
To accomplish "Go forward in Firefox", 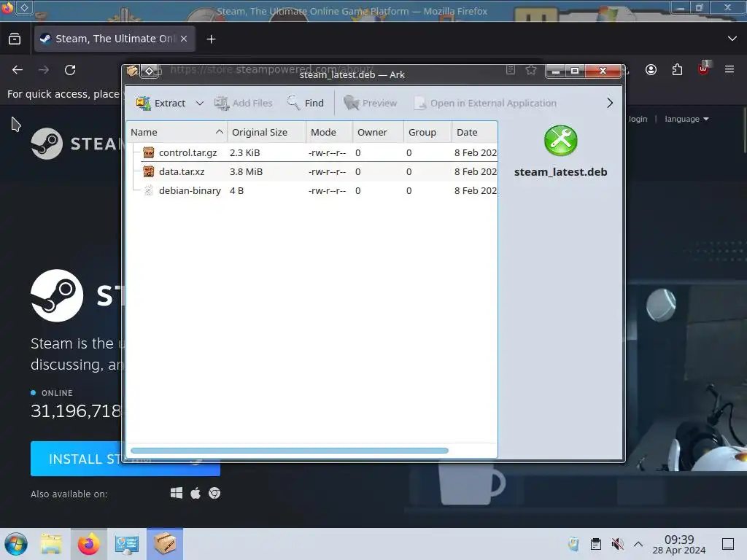I will (44, 70).
